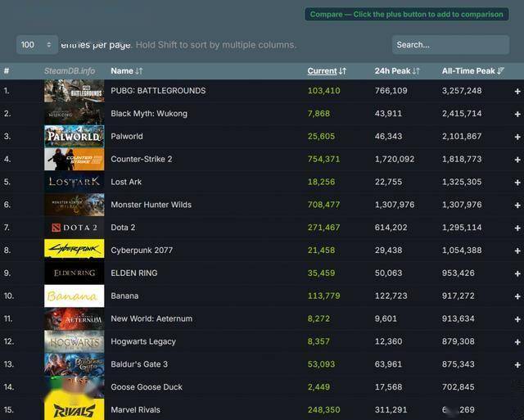Add ELDEN RING to comparison with plus
This screenshot has height=420, width=524.
(x=517, y=273)
